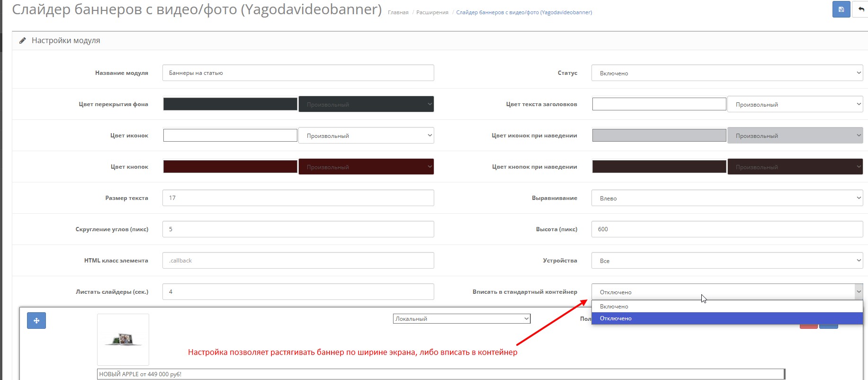Open the 'Цвет иконок' preset dropdown
868x380 pixels.
point(366,136)
